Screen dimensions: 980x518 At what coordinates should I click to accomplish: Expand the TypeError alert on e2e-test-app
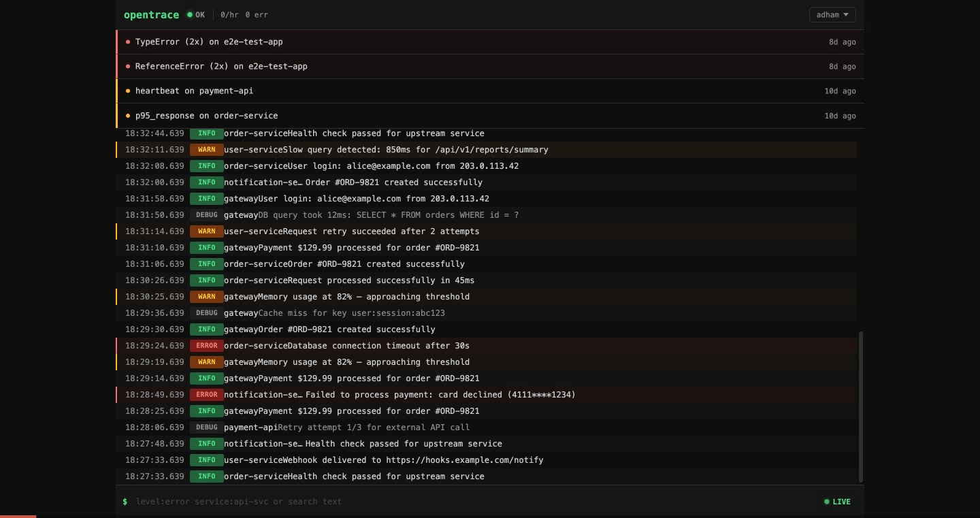click(476, 42)
